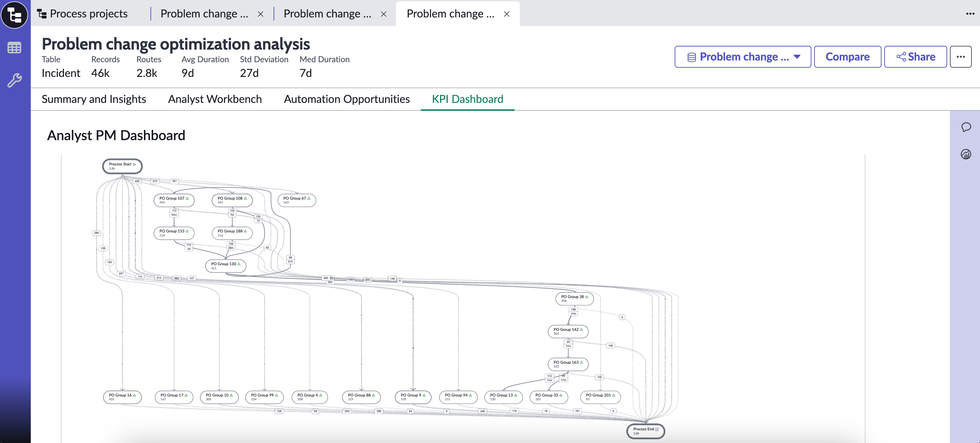Screen dimensions: 980x443
Task: Select the PO Group 153 node
Action: (174, 233)
